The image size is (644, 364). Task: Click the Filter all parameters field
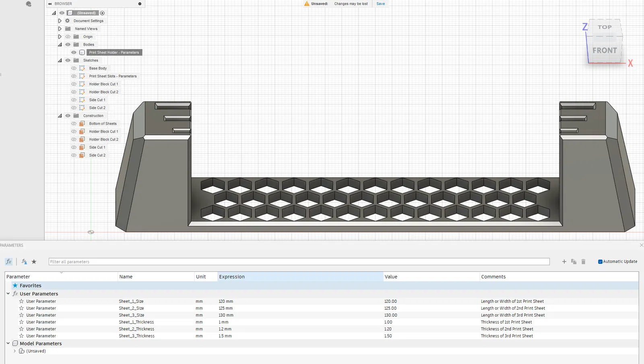(x=299, y=262)
